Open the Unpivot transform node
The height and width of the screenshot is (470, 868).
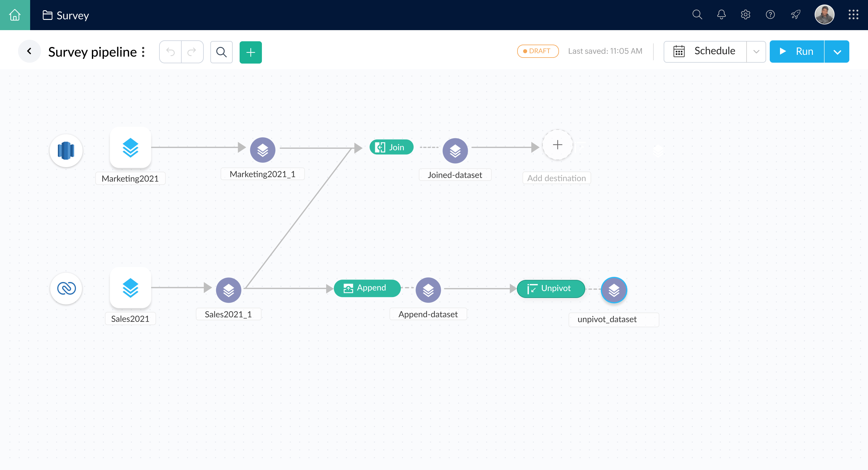(551, 289)
